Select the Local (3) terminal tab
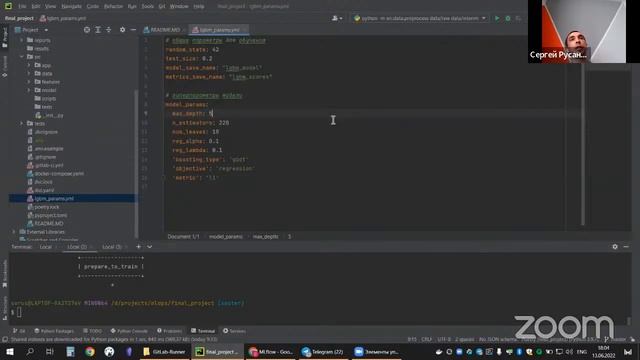 (x=111, y=247)
